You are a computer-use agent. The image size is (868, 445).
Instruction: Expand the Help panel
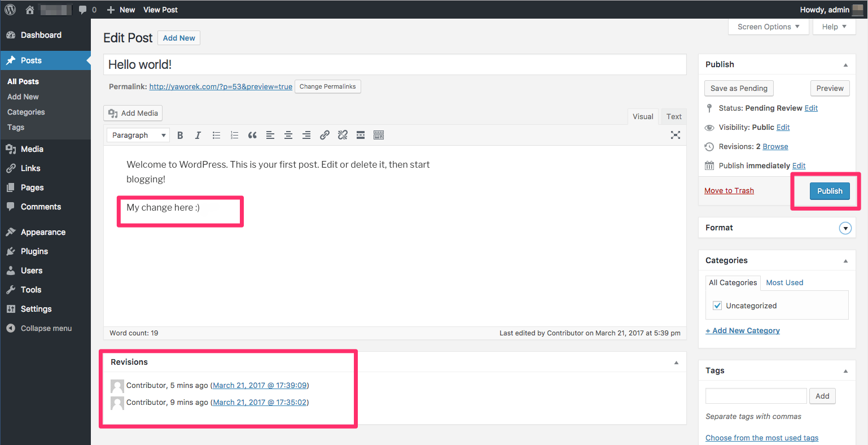[834, 27]
